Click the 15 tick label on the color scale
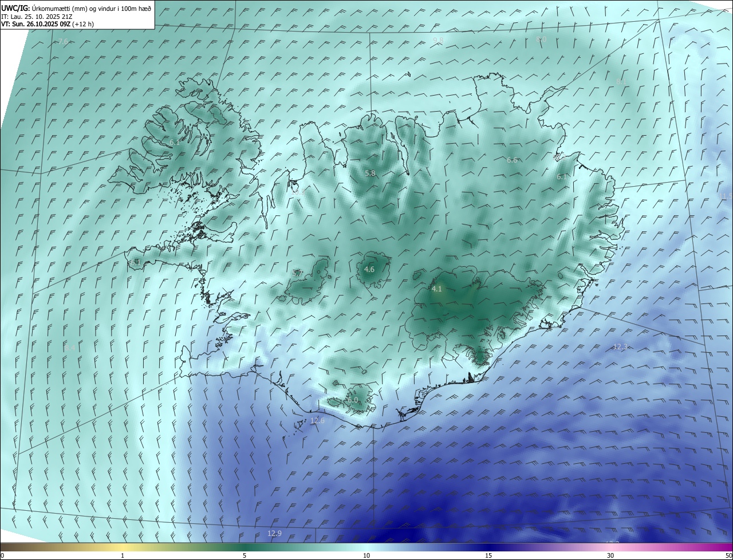This screenshot has height=560, width=733. click(x=488, y=555)
